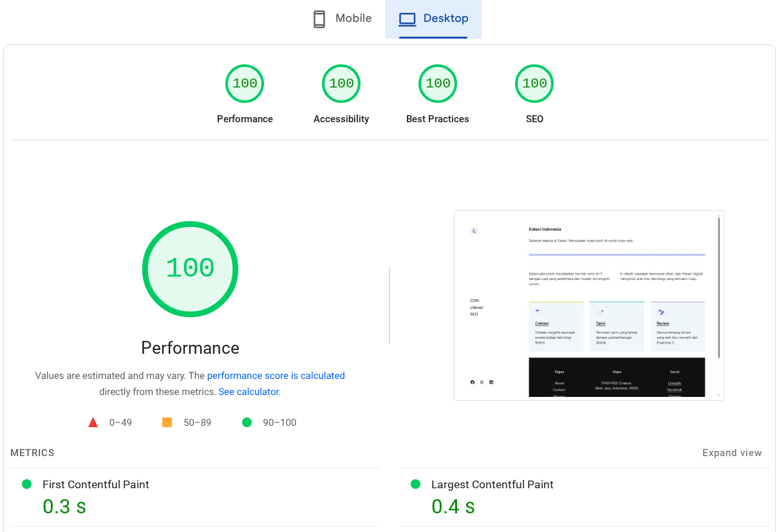Click the Best Practices score gauge
The width and height of the screenshot is (779, 532).
(438, 84)
